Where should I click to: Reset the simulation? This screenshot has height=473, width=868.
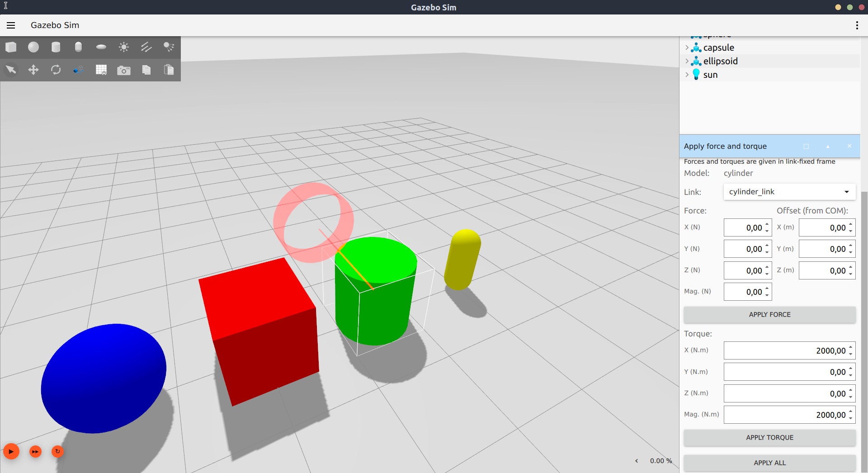click(57, 451)
